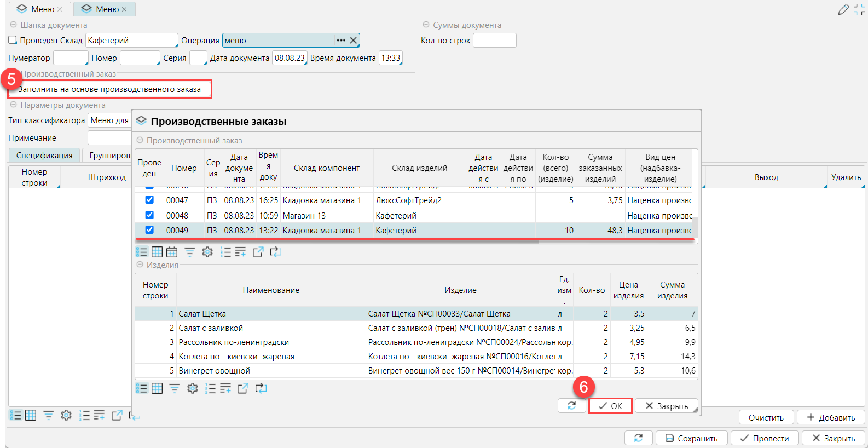Click the refresh icon button next to OK
868x448 pixels.
pyautogui.click(x=571, y=406)
